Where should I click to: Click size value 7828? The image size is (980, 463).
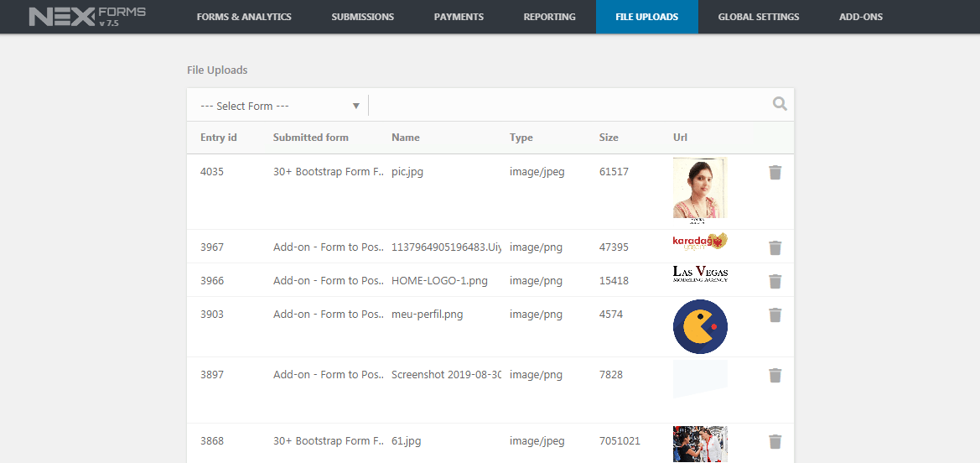(x=611, y=375)
